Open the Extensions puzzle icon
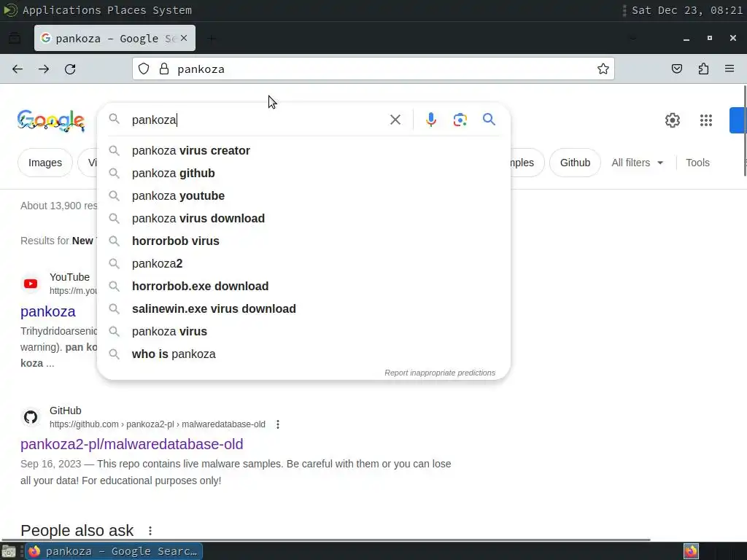 (703, 69)
